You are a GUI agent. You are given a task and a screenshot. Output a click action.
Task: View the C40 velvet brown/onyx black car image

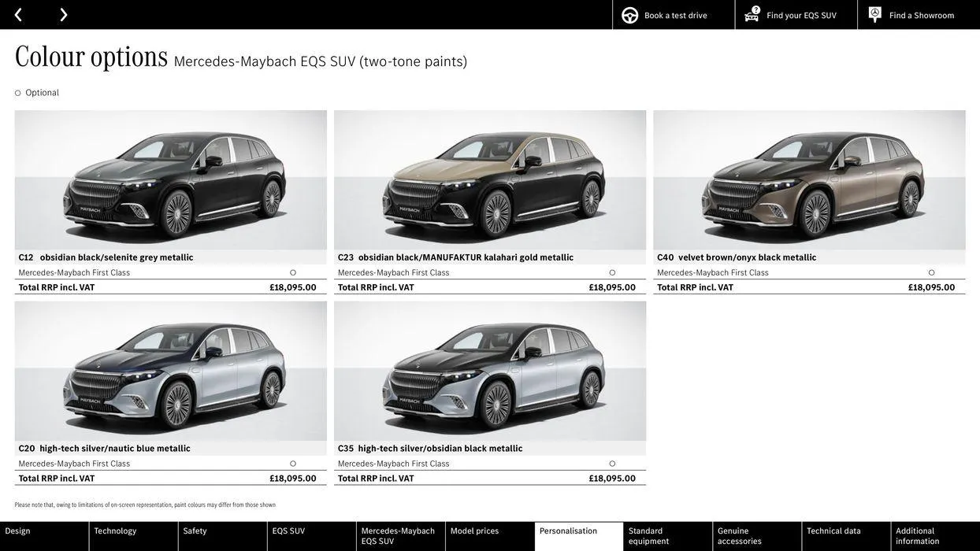click(x=809, y=180)
